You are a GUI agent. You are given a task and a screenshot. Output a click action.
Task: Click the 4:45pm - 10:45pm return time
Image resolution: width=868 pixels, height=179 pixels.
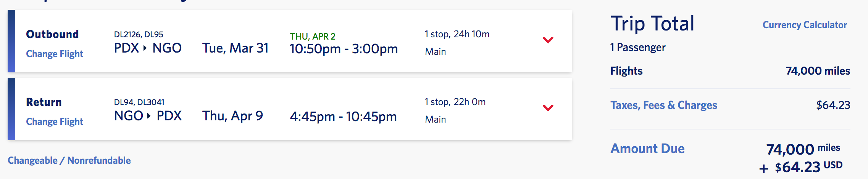(343, 117)
